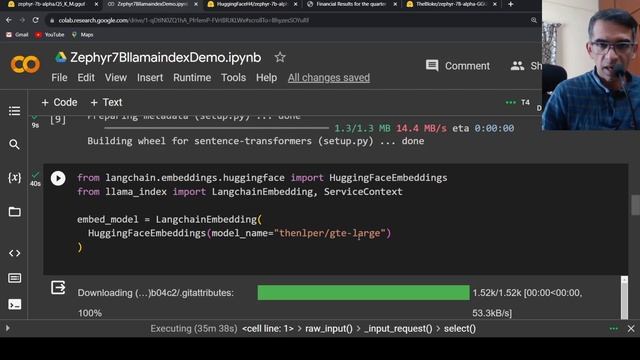Click the output area scrollbar
The height and width of the screenshot is (360, 640).
pyautogui.click(x=624, y=298)
